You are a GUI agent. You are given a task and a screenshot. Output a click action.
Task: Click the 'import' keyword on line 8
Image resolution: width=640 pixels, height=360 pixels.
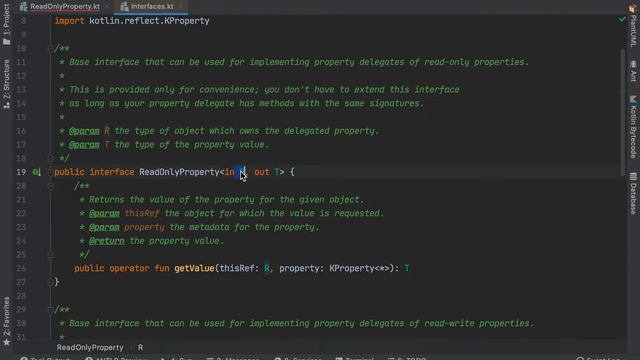(x=69, y=21)
